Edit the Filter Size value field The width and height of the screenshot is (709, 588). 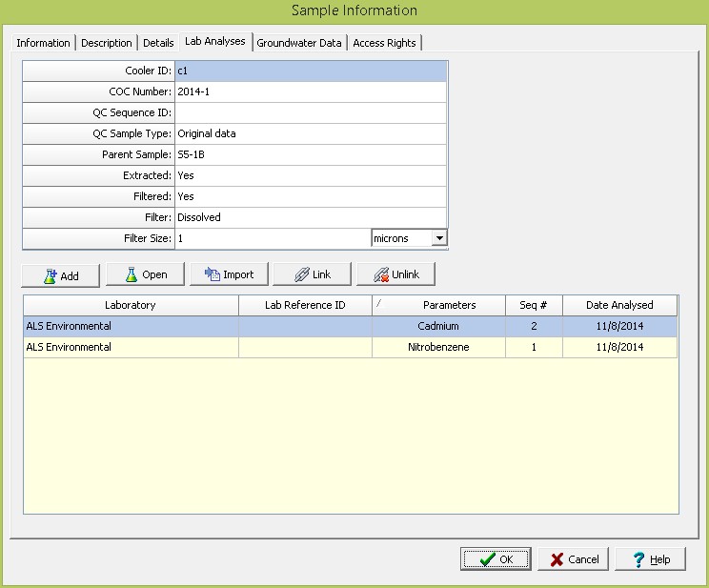(x=272, y=238)
